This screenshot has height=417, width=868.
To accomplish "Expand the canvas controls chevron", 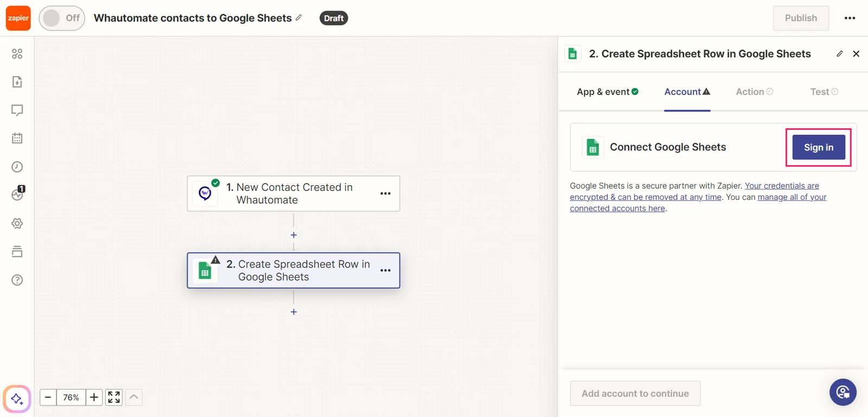I will tap(134, 397).
